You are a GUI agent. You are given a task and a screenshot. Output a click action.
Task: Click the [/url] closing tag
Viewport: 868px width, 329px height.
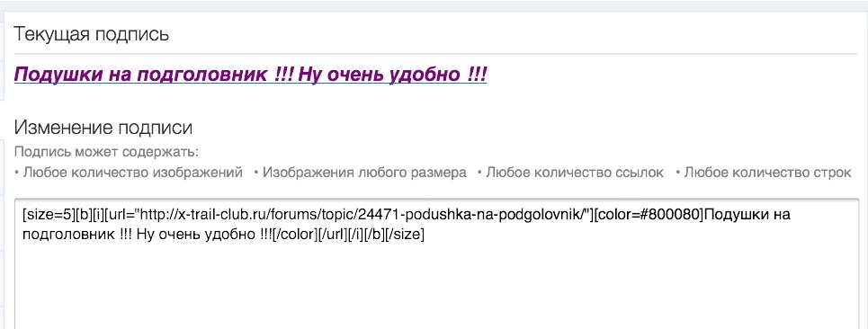[x=332, y=235]
